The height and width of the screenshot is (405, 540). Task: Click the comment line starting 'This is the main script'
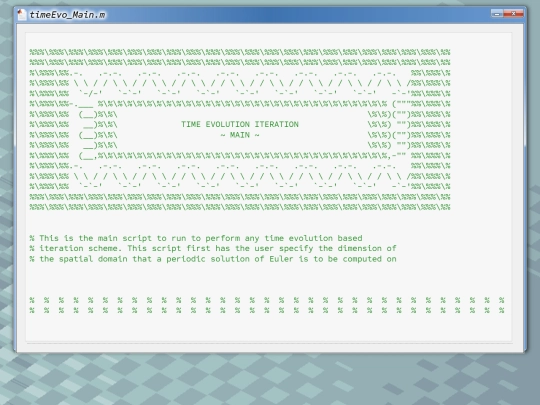pyautogui.click(x=196, y=238)
